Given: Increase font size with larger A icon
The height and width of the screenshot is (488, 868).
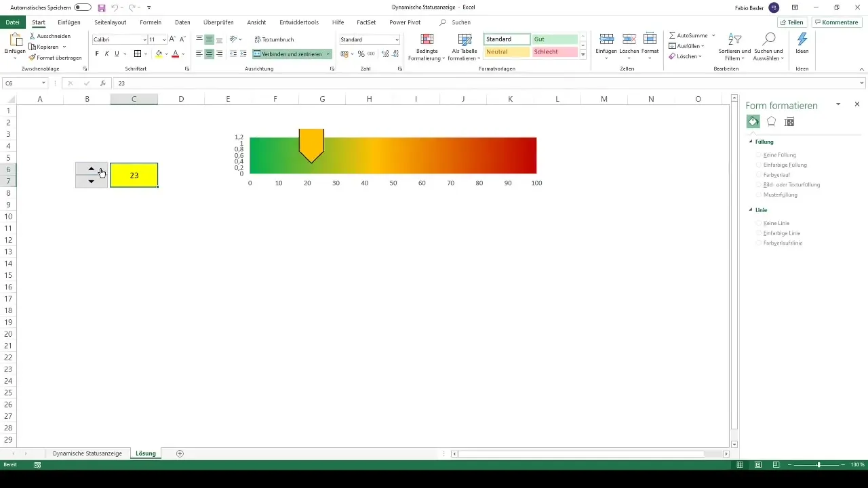Looking at the screenshot, I should [x=172, y=39].
